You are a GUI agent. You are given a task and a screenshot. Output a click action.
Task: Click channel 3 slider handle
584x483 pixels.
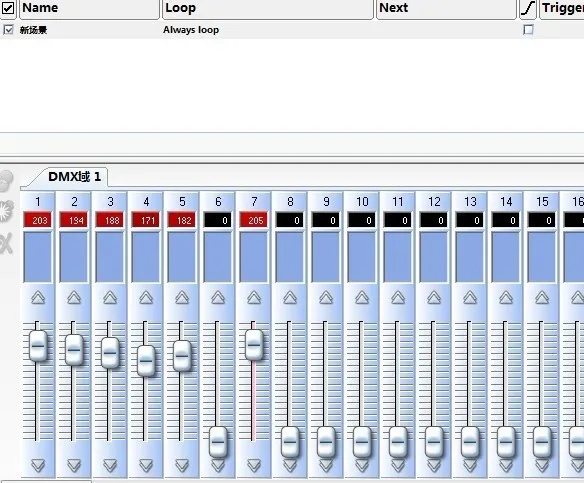[110, 353]
